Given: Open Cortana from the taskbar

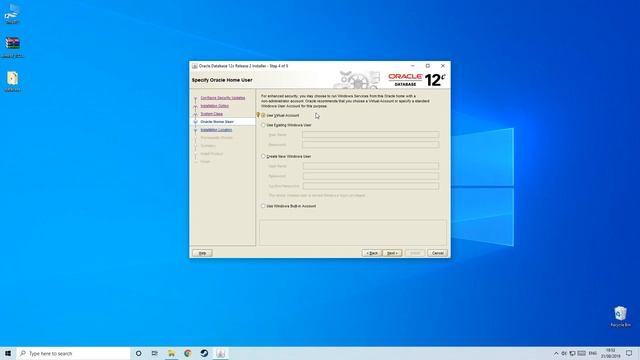Looking at the screenshot, I should pos(138,353).
